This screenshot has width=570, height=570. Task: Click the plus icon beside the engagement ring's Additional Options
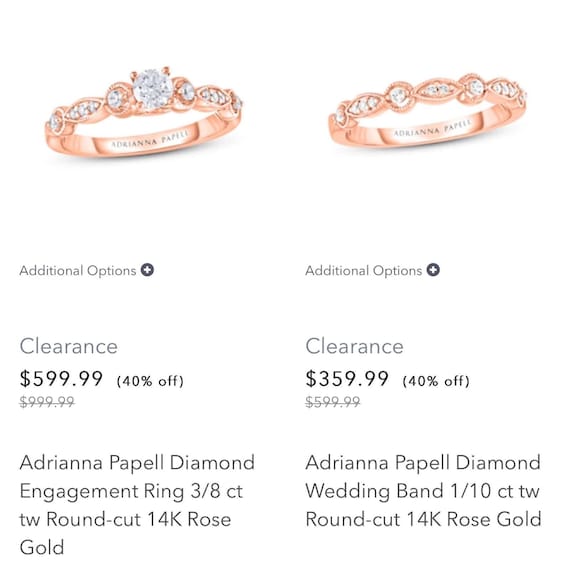pyautogui.click(x=147, y=270)
